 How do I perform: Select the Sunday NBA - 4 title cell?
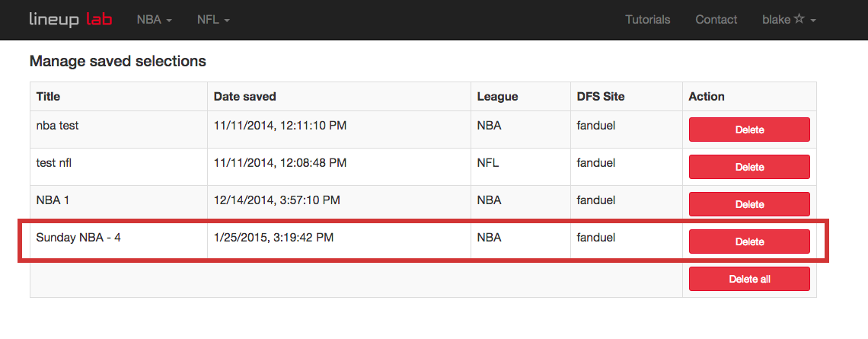(119, 240)
